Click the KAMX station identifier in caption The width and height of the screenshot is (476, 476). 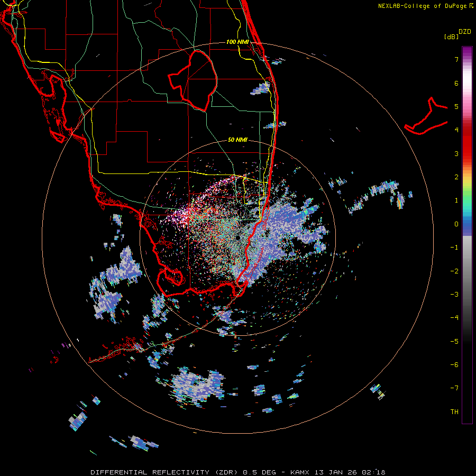click(300, 472)
